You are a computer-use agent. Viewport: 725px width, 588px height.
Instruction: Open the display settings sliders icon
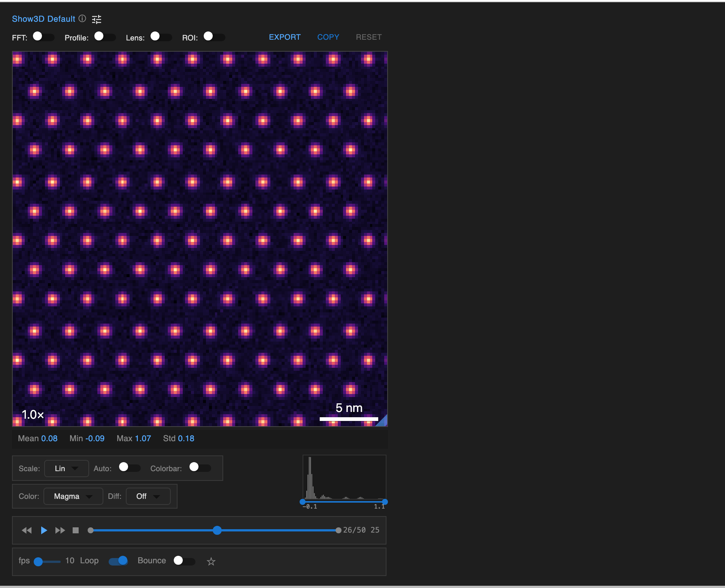tap(97, 19)
